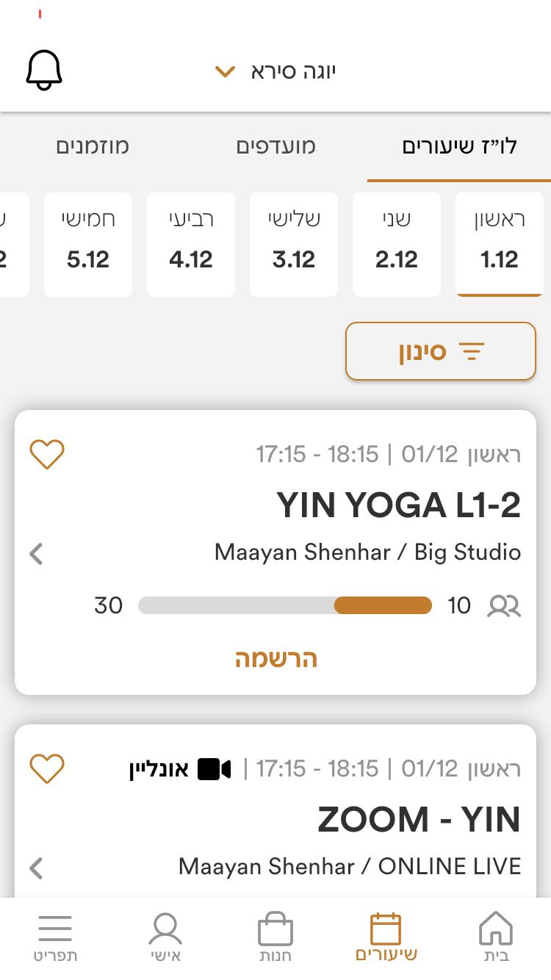Expand the יוגה סירא studio dropdown
Image resolution: width=551 pixels, height=980 pixels.
(x=275, y=71)
